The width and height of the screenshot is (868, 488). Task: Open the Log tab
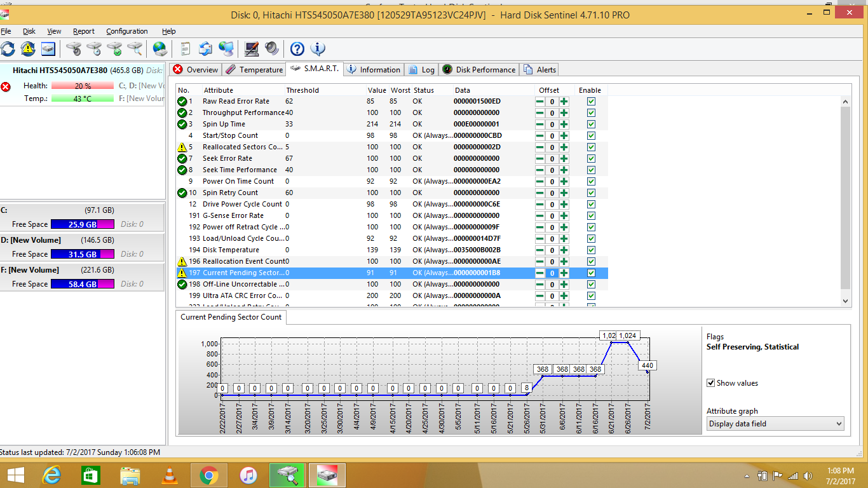click(421, 70)
